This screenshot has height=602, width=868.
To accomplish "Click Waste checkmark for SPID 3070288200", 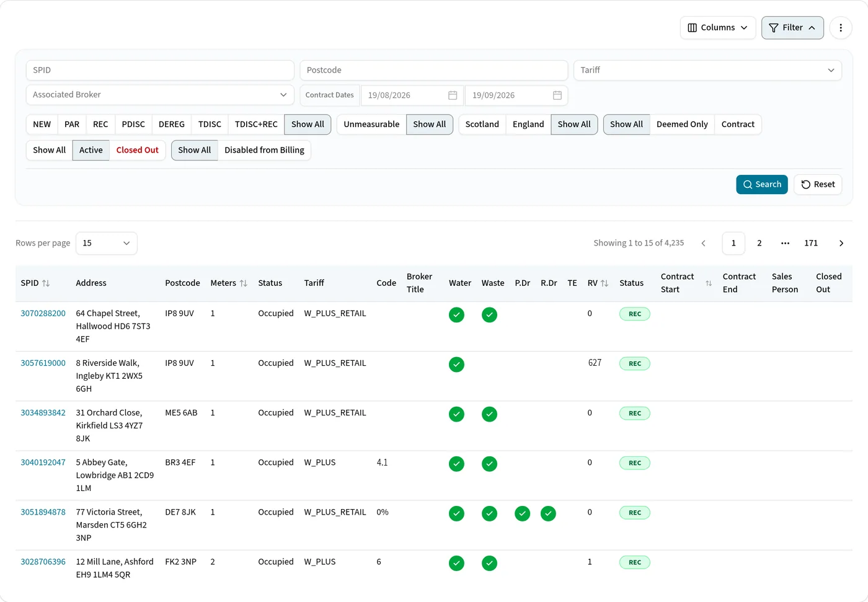I will (490, 315).
